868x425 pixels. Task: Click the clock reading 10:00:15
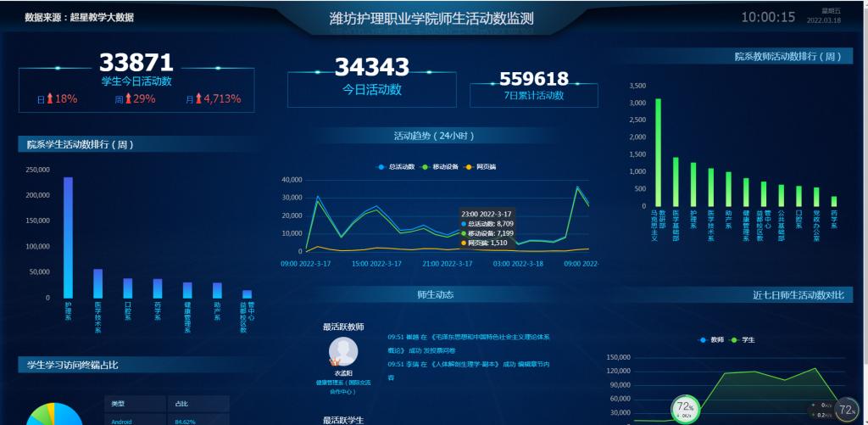[768, 17]
